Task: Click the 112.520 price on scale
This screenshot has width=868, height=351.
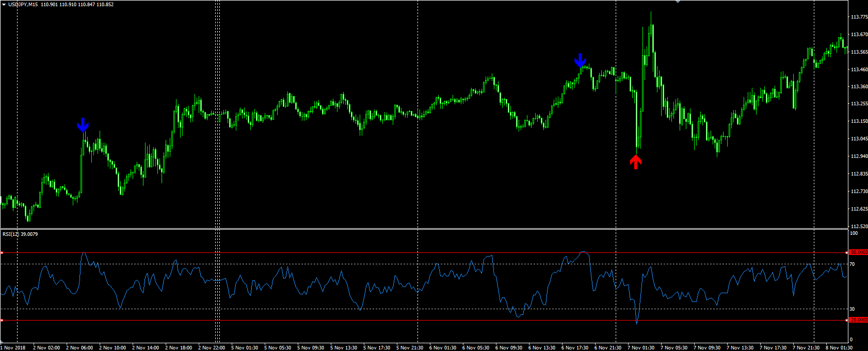Action: point(859,227)
